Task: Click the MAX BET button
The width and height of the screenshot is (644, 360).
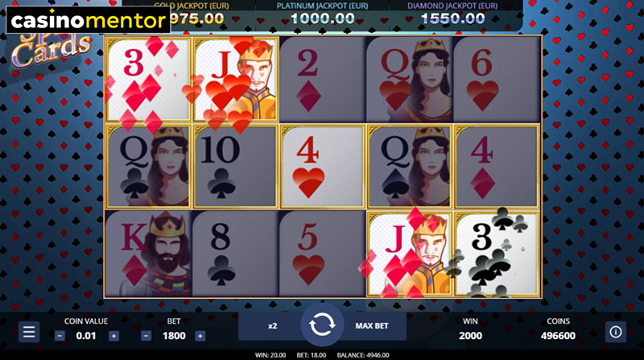Action: click(374, 326)
